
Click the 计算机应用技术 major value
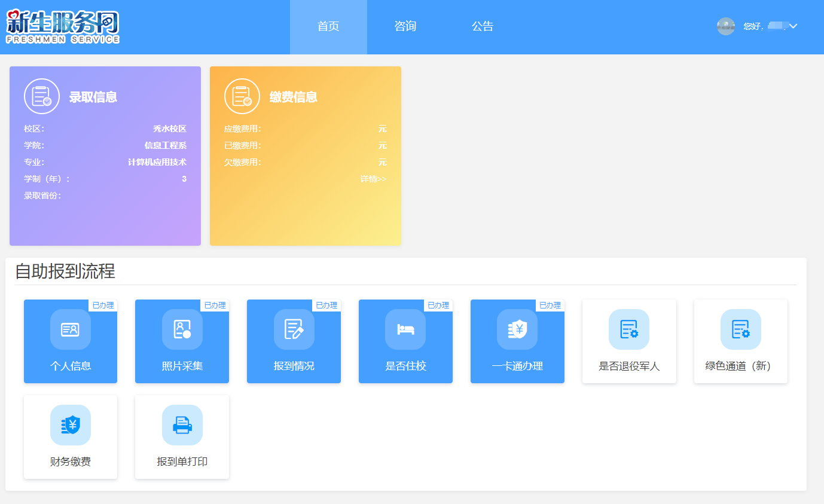[x=157, y=162]
